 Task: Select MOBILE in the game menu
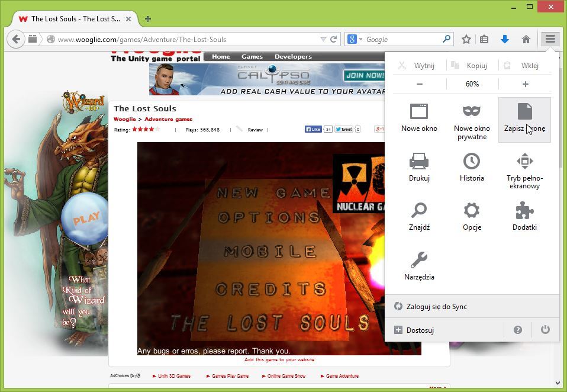pos(270,251)
